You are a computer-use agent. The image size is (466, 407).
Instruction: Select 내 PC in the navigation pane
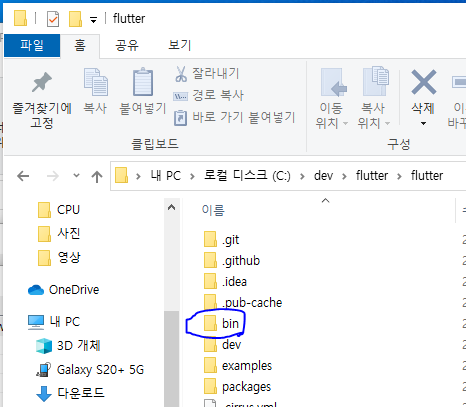pos(54,322)
